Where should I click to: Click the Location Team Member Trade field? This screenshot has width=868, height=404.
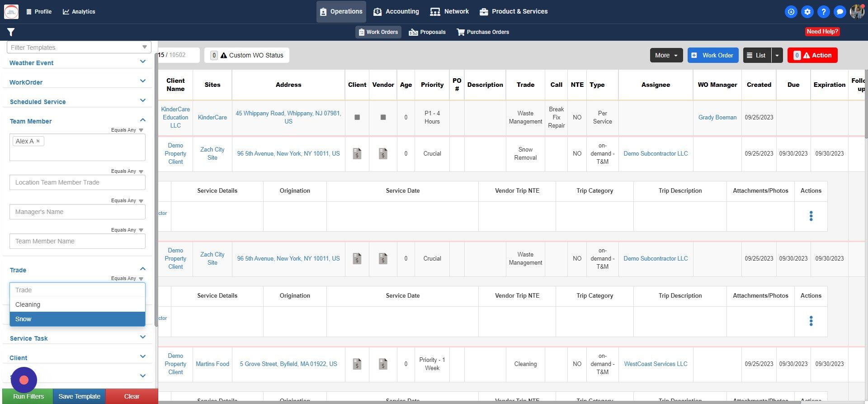click(77, 182)
